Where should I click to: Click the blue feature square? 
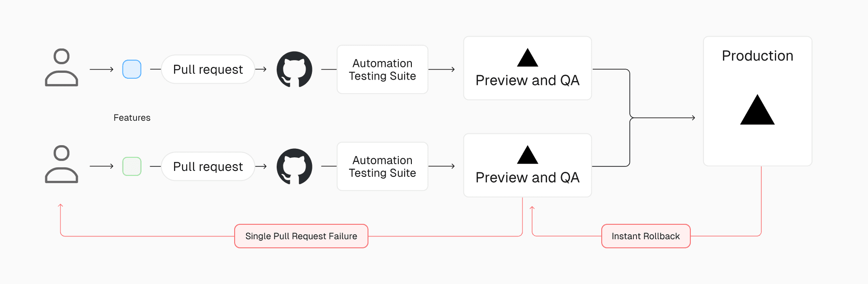pyautogui.click(x=132, y=69)
